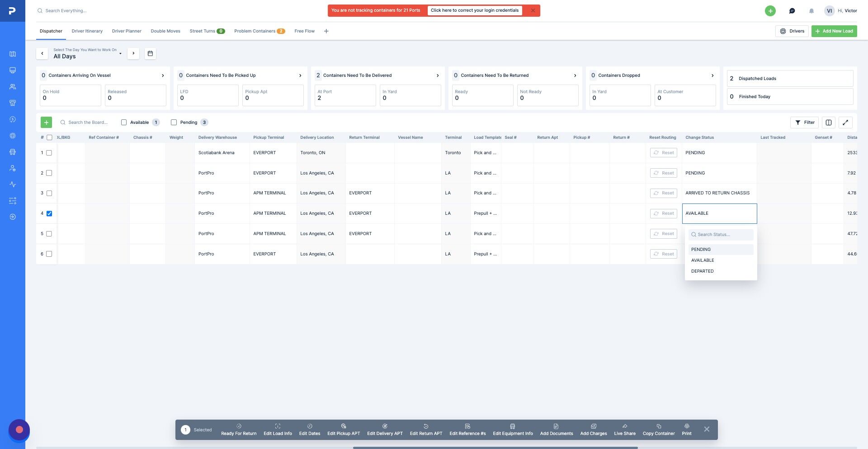Select DEPARTED in status dropdown list
Viewport: 868px width, 449px height.
[x=721, y=271]
